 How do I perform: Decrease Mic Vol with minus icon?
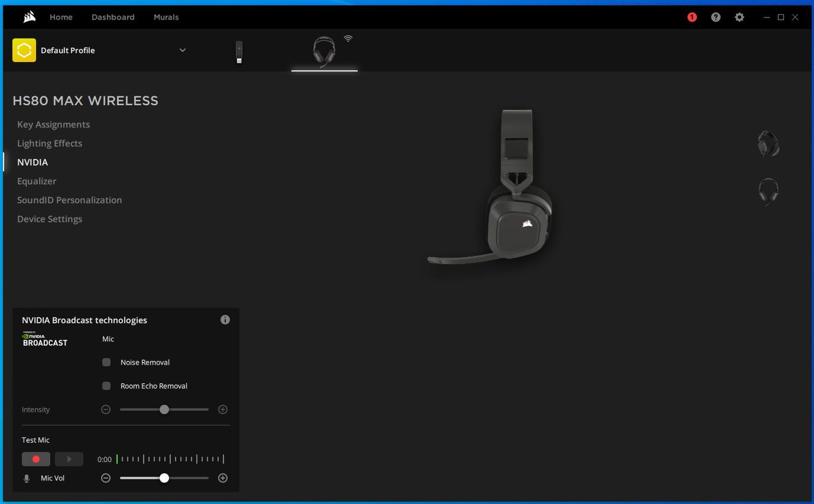106,478
